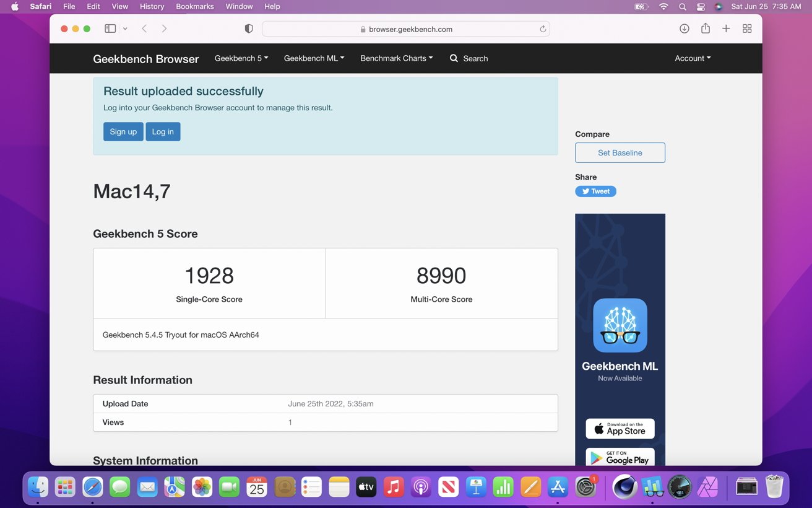Viewport: 812px width, 508px height.
Task: Show downloads in the Safari toolbar
Action: (x=684, y=28)
